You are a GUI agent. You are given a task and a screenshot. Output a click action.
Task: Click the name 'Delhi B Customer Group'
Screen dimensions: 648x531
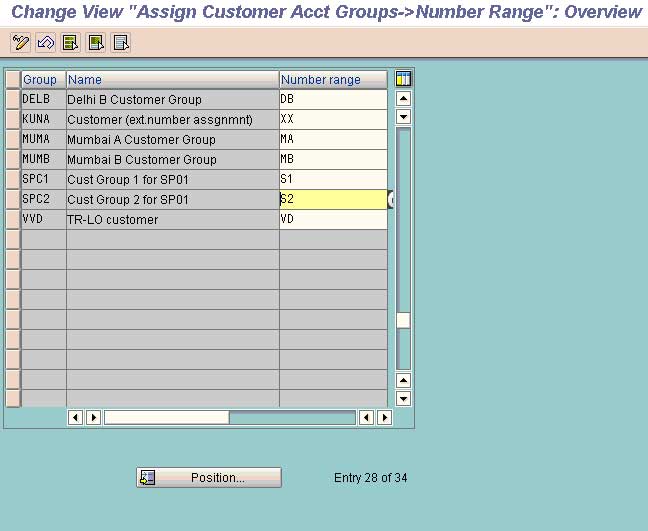(134, 100)
